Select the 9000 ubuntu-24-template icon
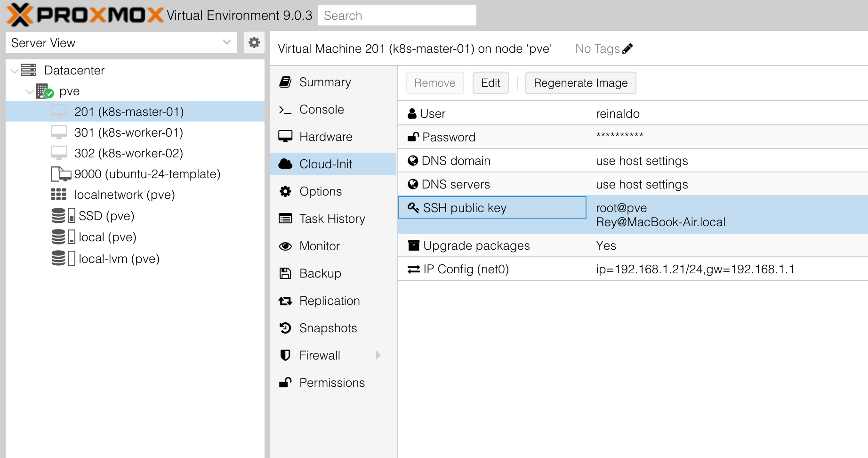Image resolution: width=868 pixels, height=458 pixels. 60,174
